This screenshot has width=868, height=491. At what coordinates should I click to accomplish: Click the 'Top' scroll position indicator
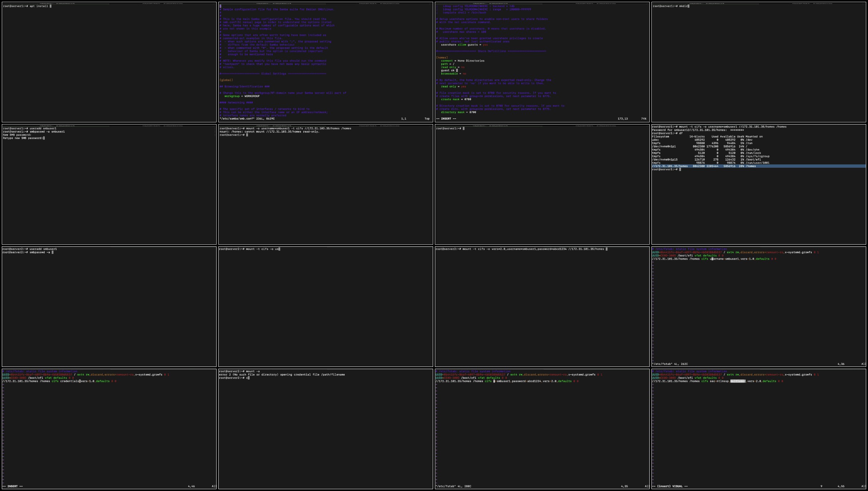(x=427, y=119)
